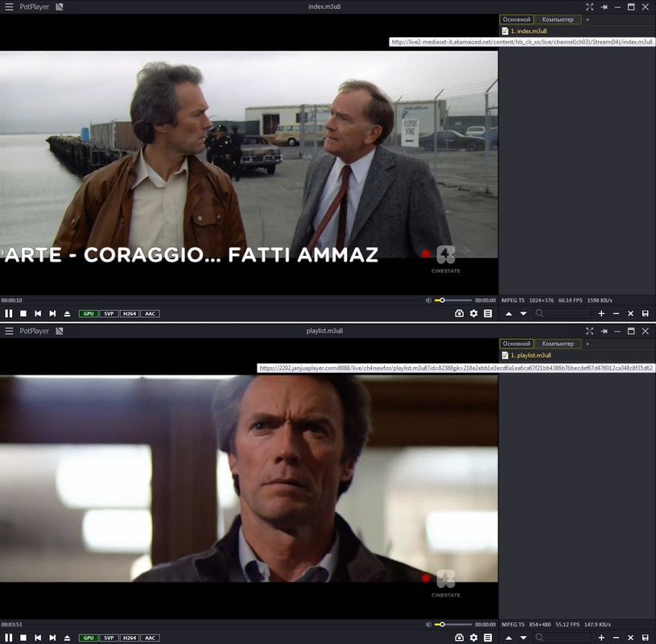Pause playback in the top player

(x=8, y=313)
